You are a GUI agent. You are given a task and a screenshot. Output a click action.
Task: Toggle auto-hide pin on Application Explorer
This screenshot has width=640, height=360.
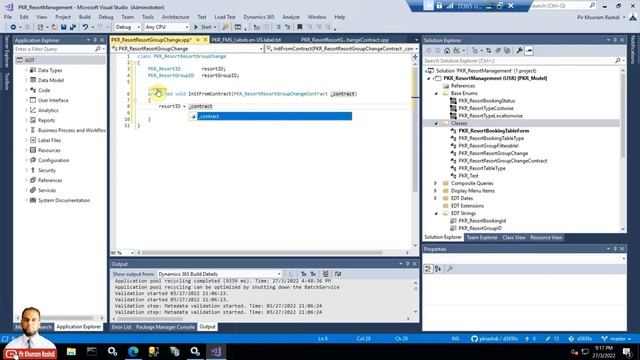tap(96, 40)
